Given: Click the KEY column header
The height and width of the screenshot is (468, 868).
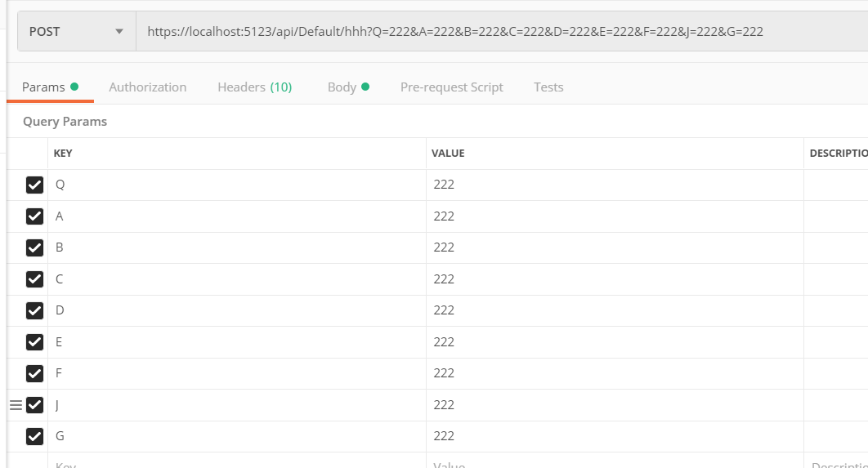Looking at the screenshot, I should pos(63,154).
